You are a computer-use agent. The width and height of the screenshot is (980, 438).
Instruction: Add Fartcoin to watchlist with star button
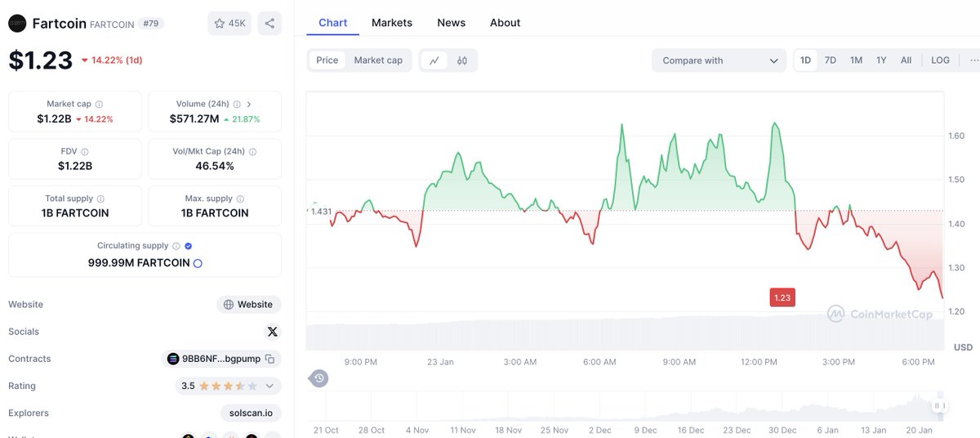click(229, 24)
